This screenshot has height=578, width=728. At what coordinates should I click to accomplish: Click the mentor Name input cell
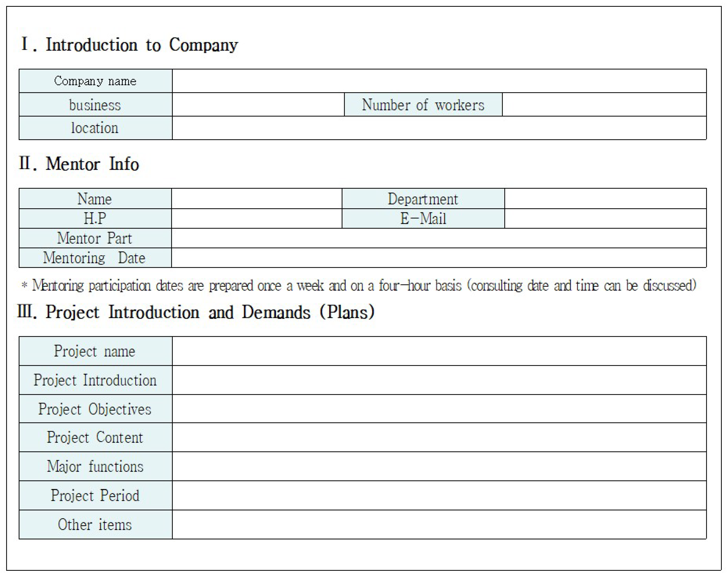click(257, 198)
